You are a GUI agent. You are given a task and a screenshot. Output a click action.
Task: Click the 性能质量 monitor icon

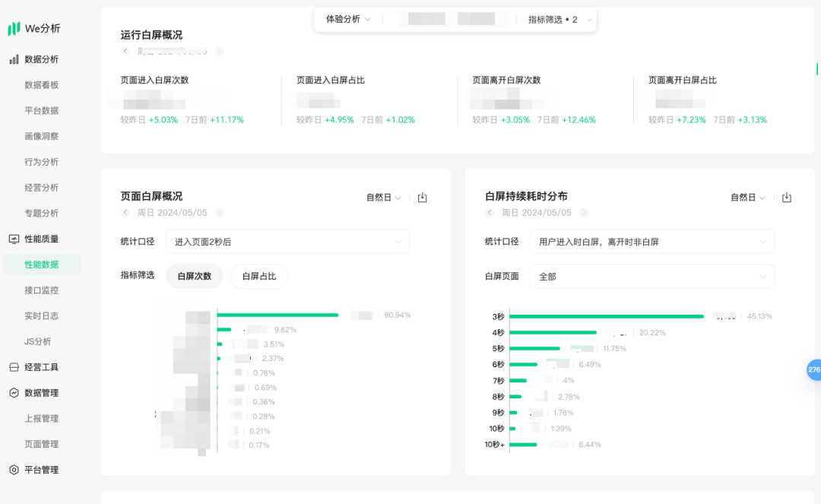[x=14, y=239]
